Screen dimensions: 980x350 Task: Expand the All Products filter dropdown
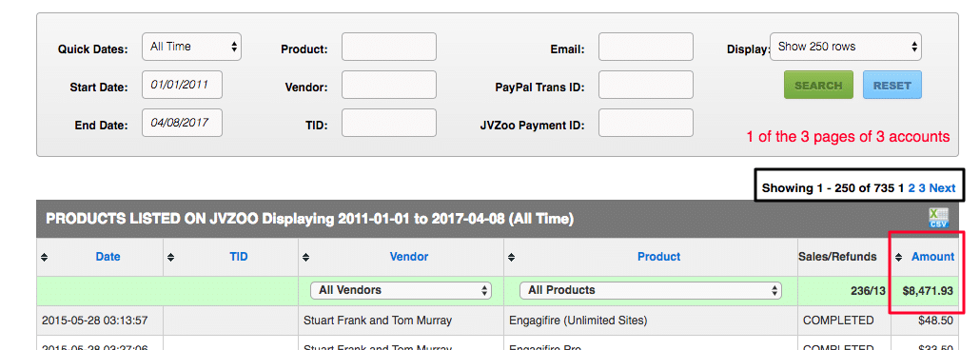pyautogui.click(x=651, y=290)
